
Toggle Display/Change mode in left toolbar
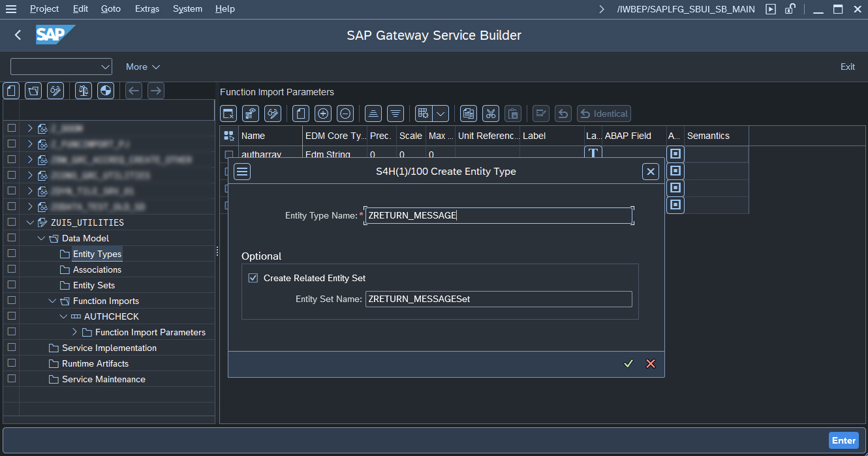55,91
